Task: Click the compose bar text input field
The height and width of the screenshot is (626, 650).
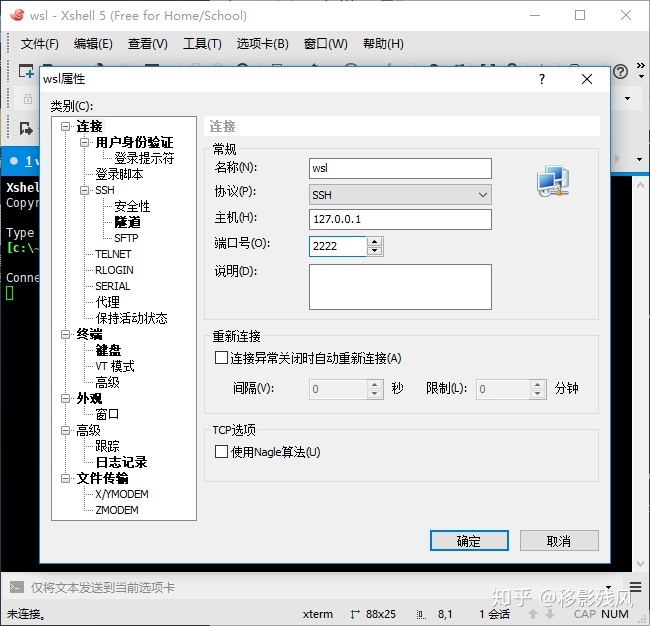Action: coord(315,587)
